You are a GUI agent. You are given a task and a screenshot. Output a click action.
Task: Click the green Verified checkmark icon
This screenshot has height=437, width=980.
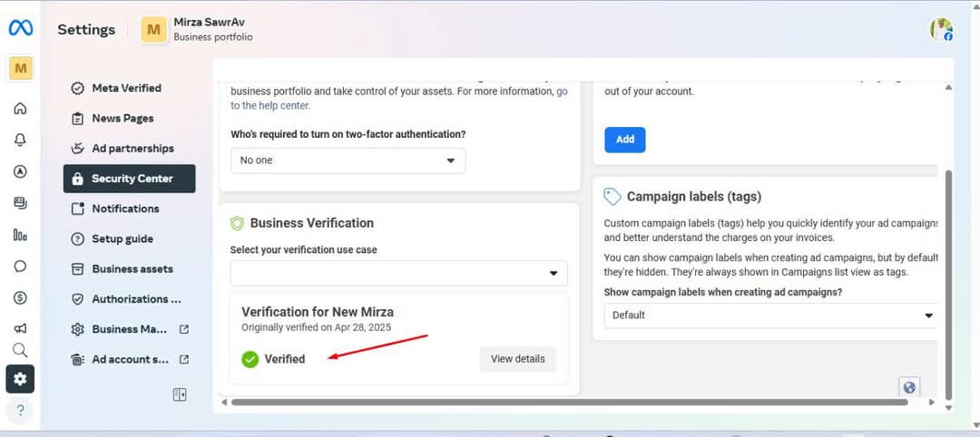[x=250, y=359]
